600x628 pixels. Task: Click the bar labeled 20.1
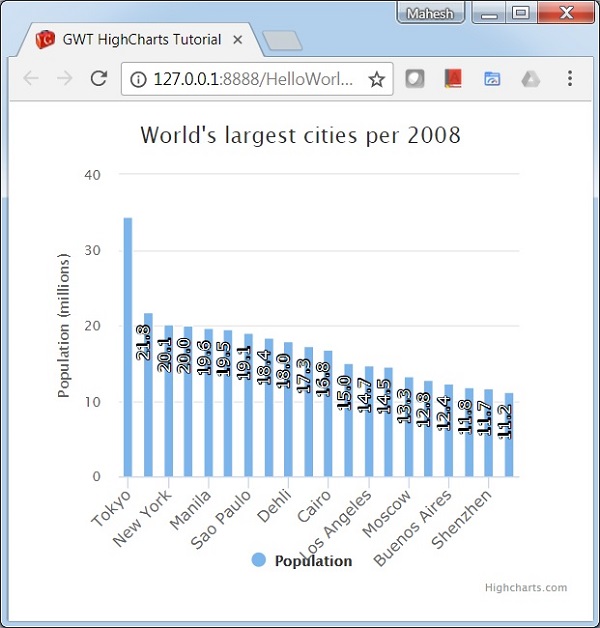pos(169,401)
